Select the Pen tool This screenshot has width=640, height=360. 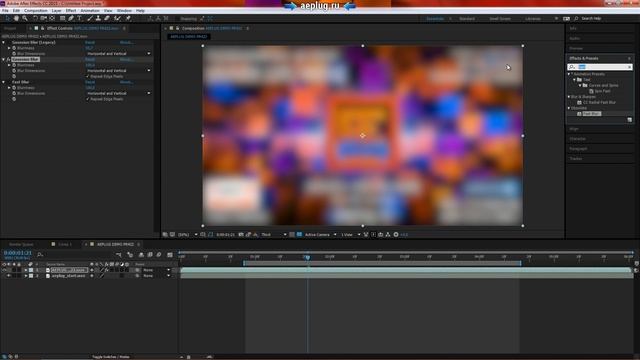coord(71,18)
